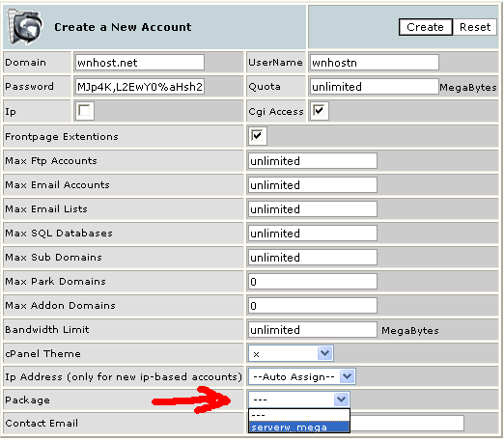Screen dimensions: 504x441
Task: Select serverw_mega package option
Action: (299, 427)
